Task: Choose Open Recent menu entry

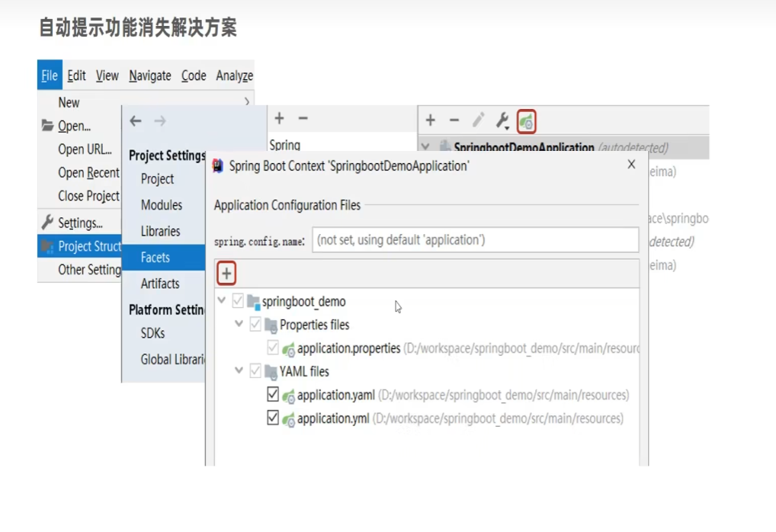Action: [88, 172]
